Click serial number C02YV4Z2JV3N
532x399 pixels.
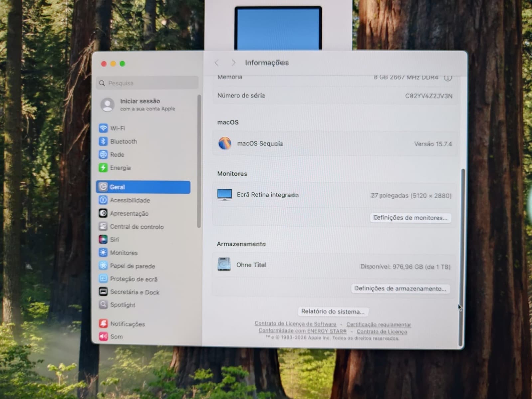tap(429, 96)
